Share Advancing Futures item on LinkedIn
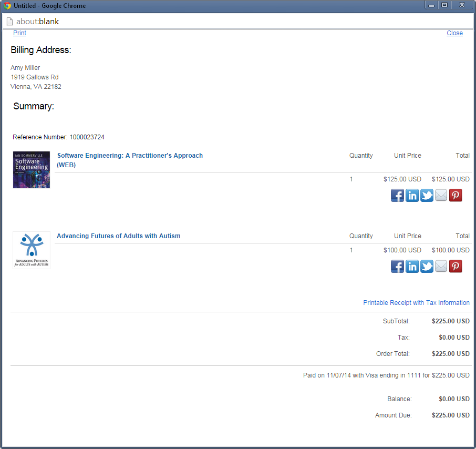The image size is (476, 449). pos(412,267)
